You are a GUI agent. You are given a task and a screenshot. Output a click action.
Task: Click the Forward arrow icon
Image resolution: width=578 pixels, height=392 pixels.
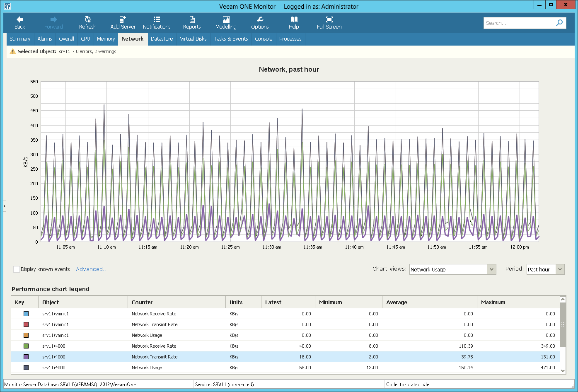coord(53,19)
